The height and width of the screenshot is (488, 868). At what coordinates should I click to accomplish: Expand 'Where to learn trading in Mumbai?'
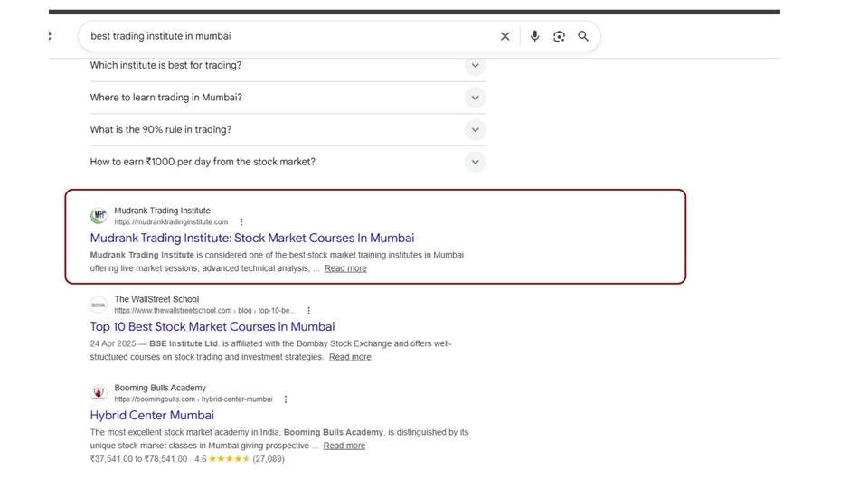pyautogui.click(x=475, y=98)
